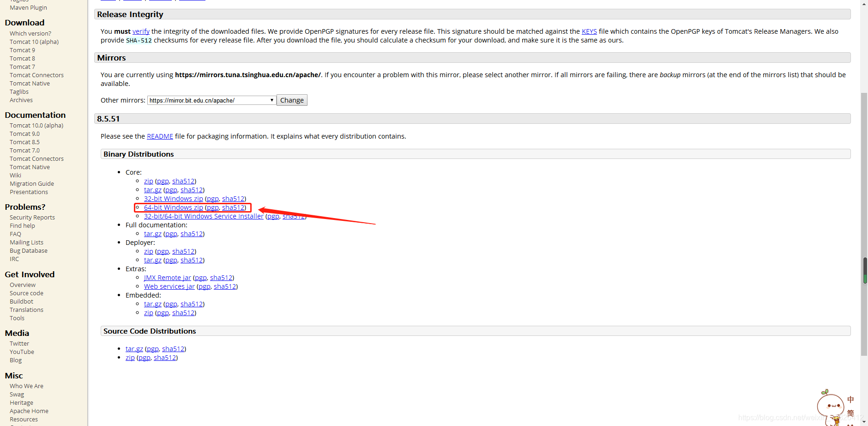Screen dimensions: 868x426
Task: Open the Migration Guide
Action: [x=32, y=183]
